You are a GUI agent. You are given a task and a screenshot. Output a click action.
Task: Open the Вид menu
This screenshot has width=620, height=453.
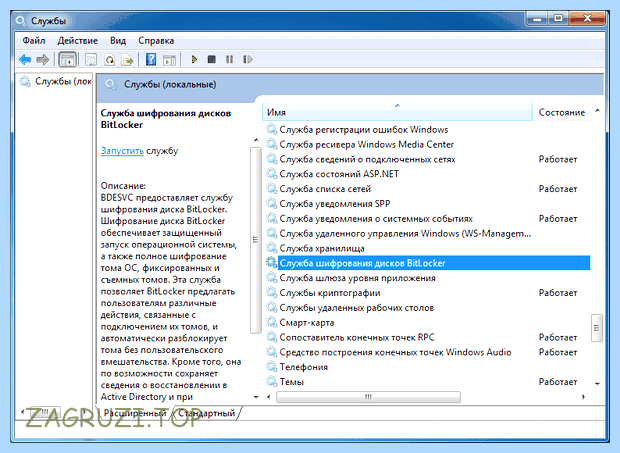pos(118,41)
